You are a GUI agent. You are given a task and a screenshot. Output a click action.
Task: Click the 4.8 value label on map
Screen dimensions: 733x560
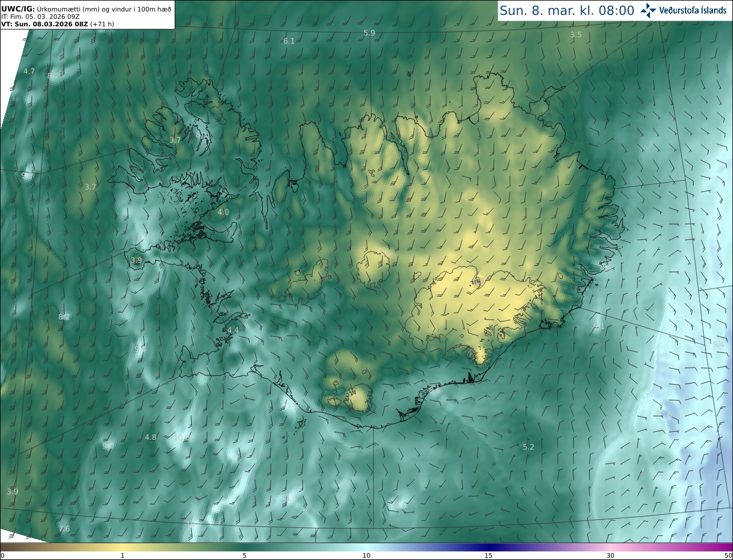(x=151, y=437)
